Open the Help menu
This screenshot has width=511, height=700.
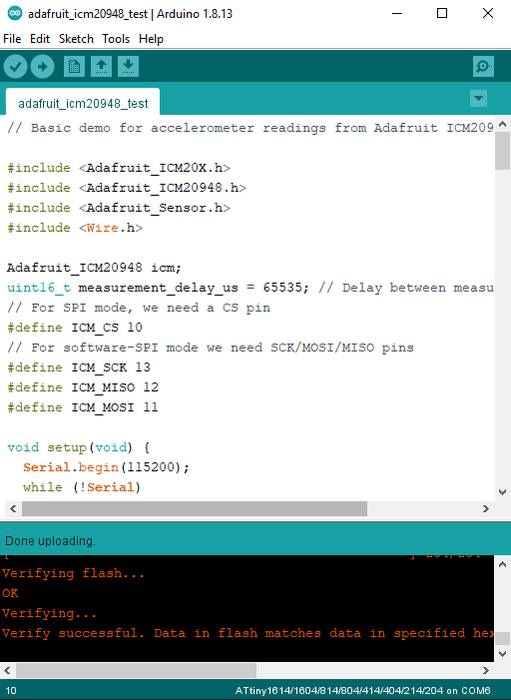pos(151,39)
